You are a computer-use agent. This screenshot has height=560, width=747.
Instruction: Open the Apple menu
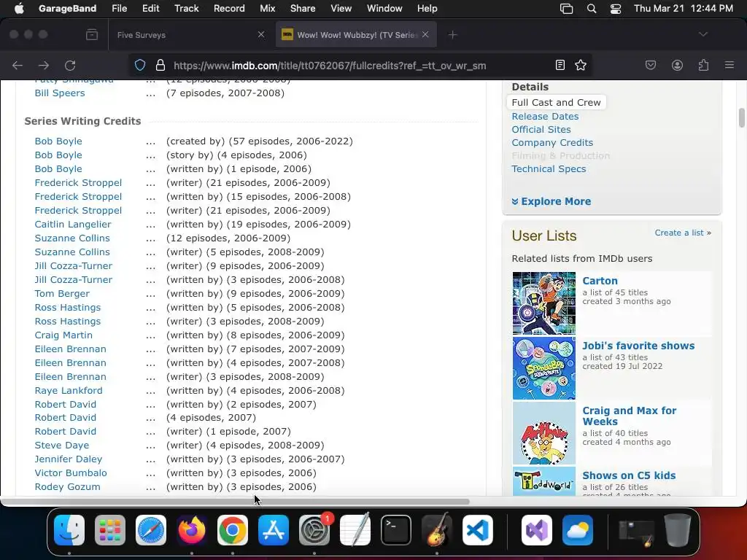(19, 9)
